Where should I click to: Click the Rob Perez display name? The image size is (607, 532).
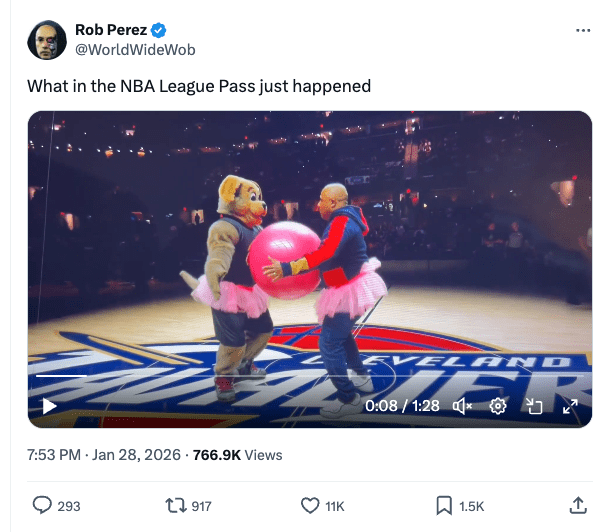click(111, 31)
